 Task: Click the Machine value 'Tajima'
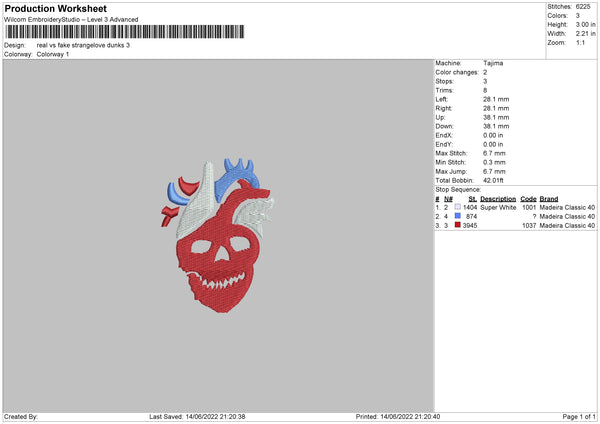[x=493, y=63]
